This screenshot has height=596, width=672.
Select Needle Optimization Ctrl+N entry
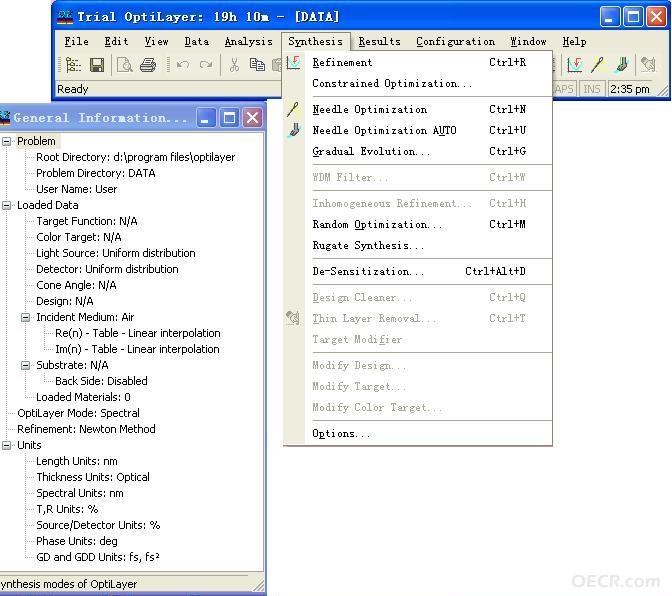point(418,110)
